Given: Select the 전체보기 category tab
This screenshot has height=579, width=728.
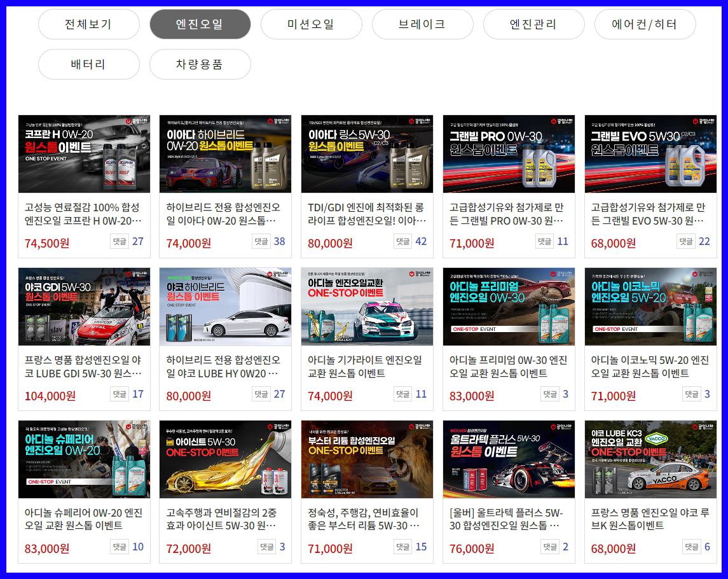Looking at the screenshot, I should coord(88,24).
